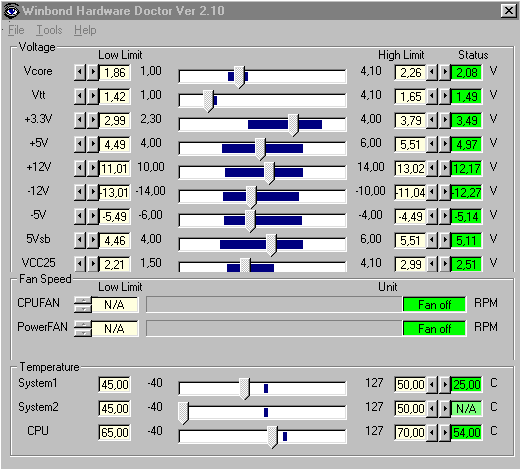The height and width of the screenshot is (469, 520).
Task: Open the Help menu
Action: click(x=85, y=30)
